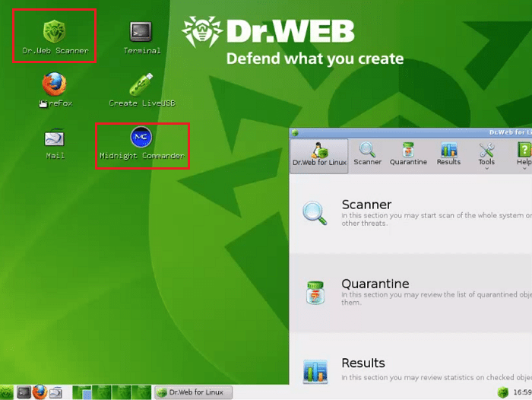Launch Terminal from the desktop

click(141, 38)
